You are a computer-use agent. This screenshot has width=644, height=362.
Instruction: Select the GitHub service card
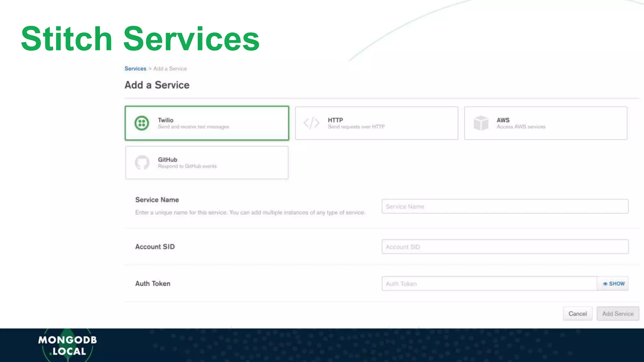pos(207,162)
